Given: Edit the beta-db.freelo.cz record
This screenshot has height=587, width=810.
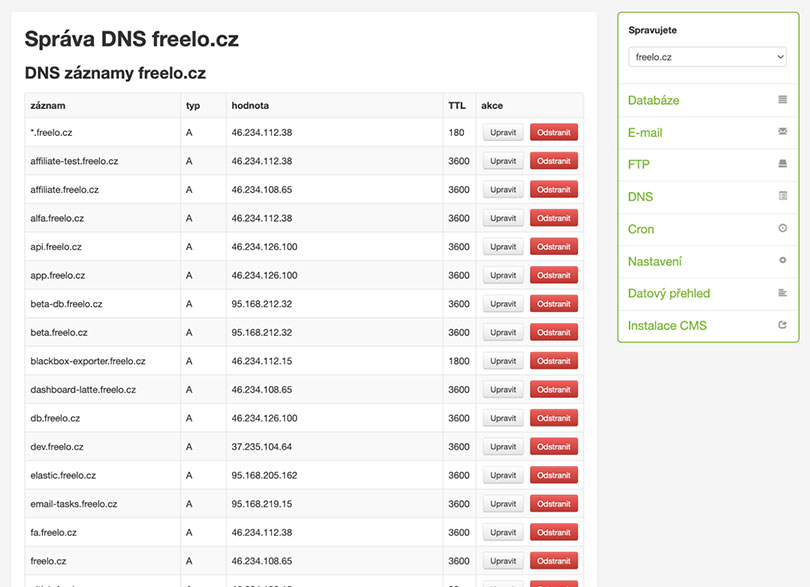Looking at the screenshot, I should tap(503, 304).
